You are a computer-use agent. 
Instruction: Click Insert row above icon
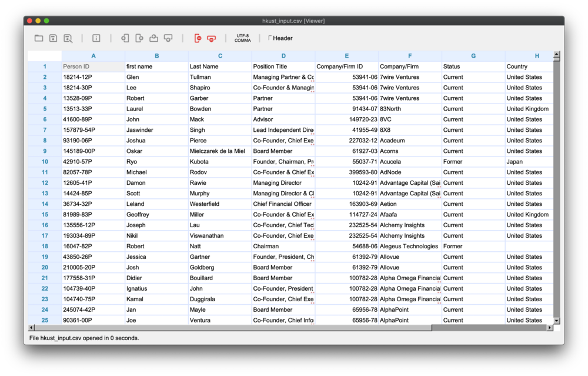[153, 38]
